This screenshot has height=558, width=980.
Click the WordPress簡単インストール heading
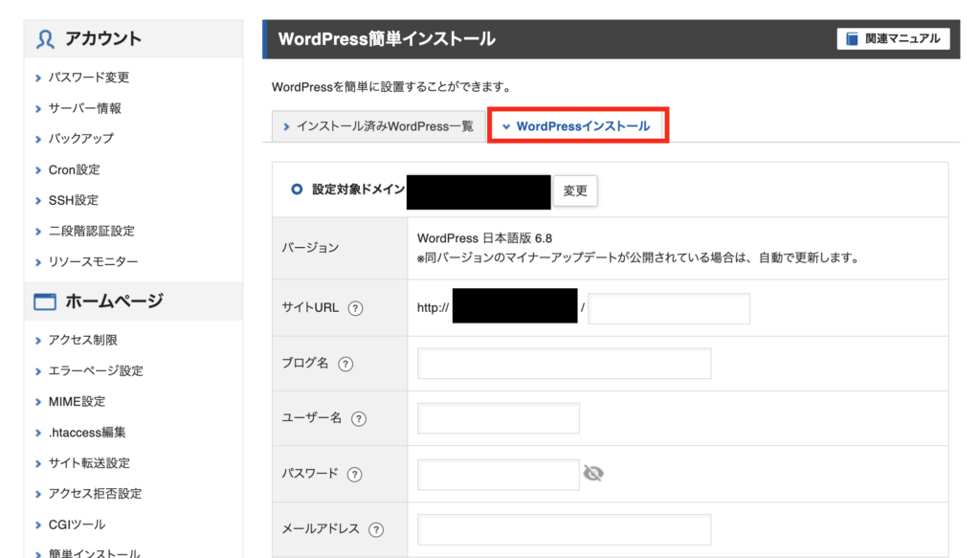(x=387, y=38)
